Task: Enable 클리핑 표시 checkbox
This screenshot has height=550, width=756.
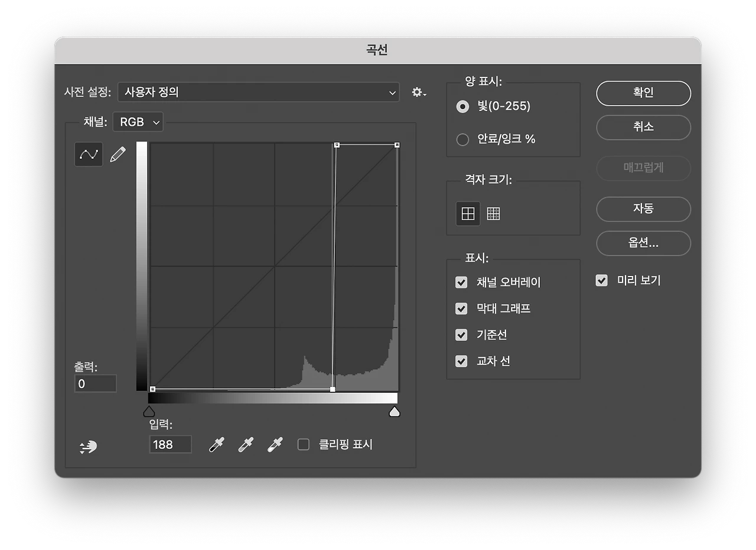Action: point(304,444)
